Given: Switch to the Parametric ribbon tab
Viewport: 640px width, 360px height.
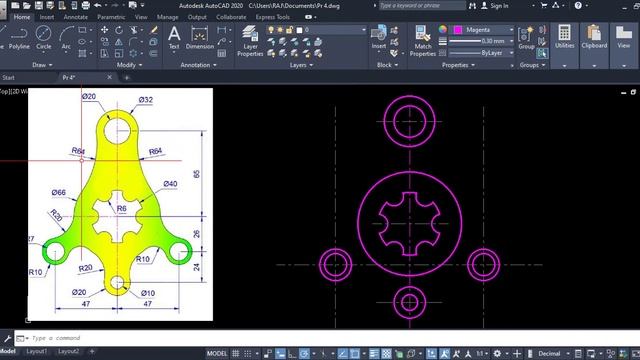Looking at the screenshot, I should click(x=111, y=17).
